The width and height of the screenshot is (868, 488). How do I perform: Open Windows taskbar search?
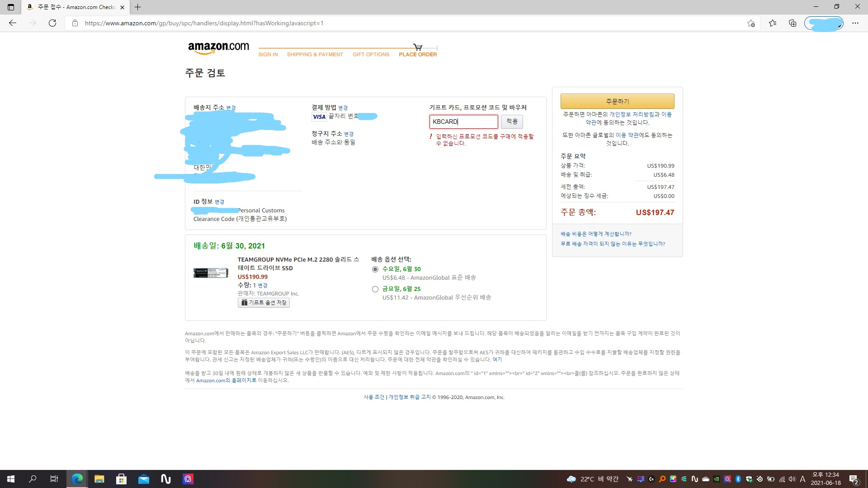pos(33,479)
